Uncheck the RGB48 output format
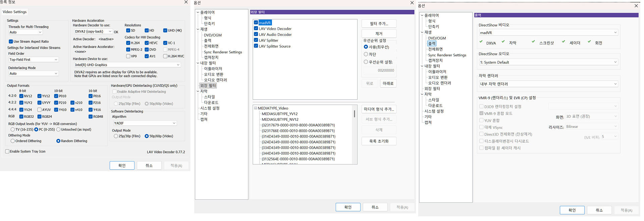 coord(91,117)
